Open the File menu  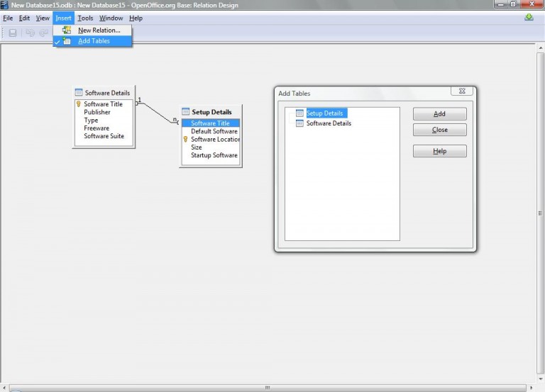click(8, 18)
